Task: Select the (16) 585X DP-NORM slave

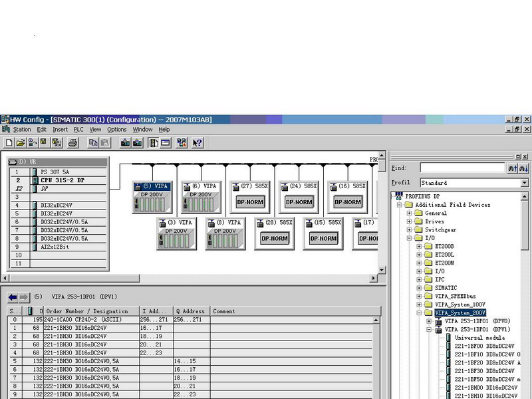Action: [348, 197]
